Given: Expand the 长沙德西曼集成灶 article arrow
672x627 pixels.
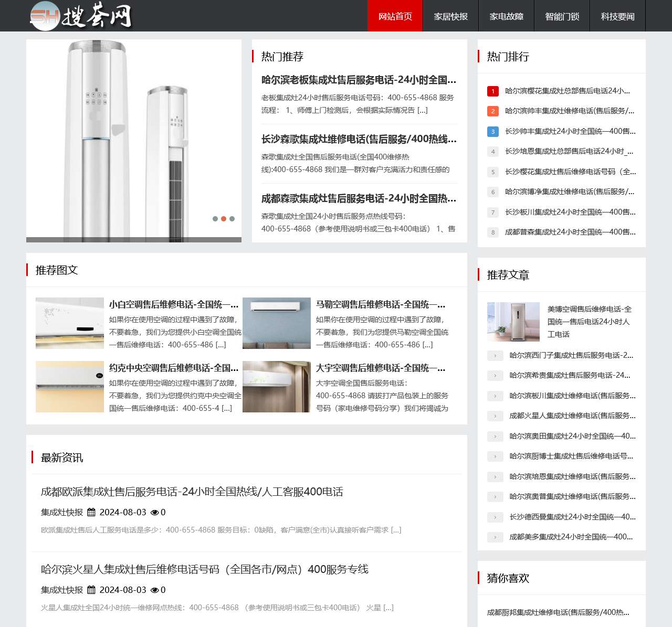Looking at the screenshot, I should [x=495, y=517].
